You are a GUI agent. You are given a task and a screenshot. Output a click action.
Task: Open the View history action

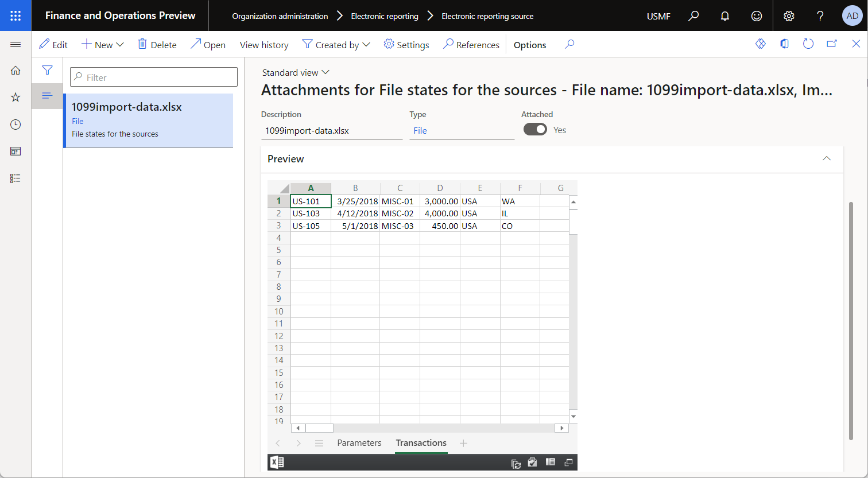[263, 44]
